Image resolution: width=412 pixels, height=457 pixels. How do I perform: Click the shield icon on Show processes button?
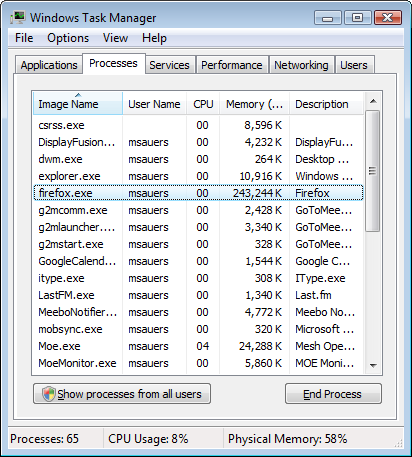click(49, 394)
